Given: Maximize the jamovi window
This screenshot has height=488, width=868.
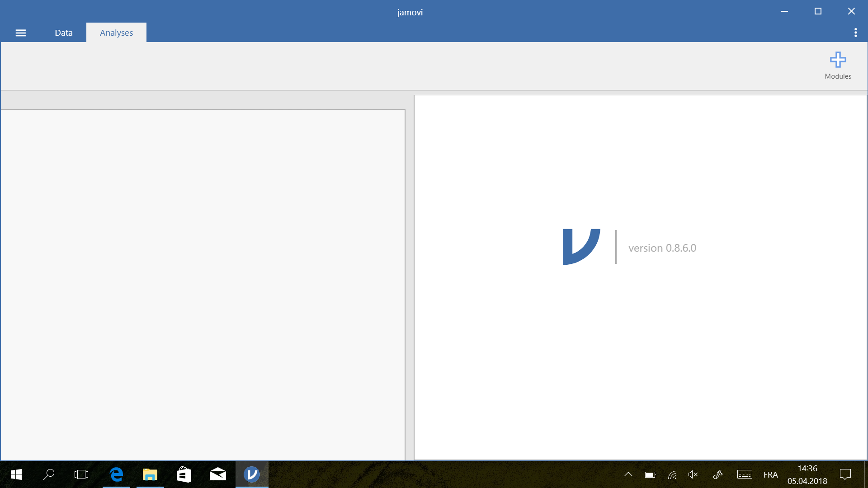Looking at the screenshot, I should (x=818, y=11).
